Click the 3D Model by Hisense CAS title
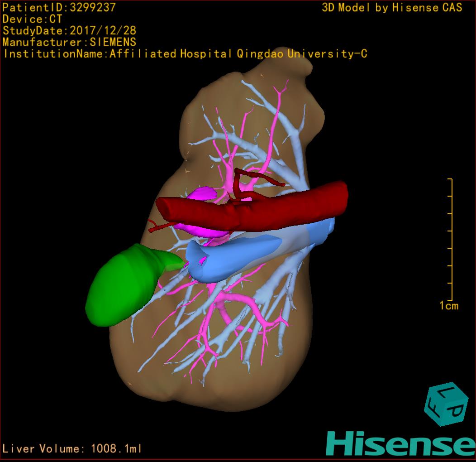 pos(392,8)
